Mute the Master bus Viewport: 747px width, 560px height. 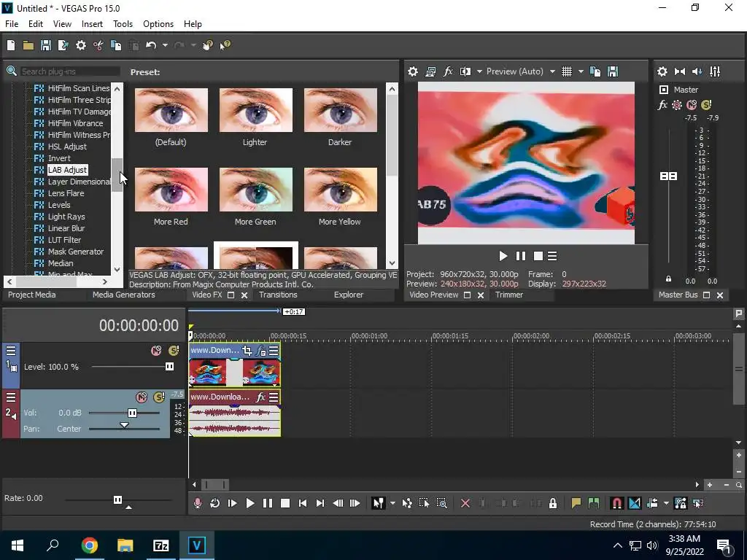[692, 105]
